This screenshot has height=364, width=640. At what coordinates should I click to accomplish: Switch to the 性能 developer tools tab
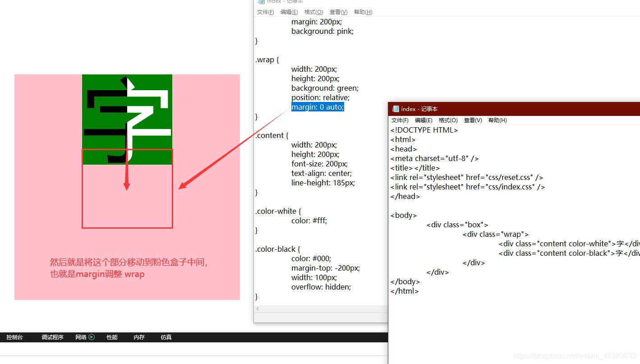click(x=112, y=337)
